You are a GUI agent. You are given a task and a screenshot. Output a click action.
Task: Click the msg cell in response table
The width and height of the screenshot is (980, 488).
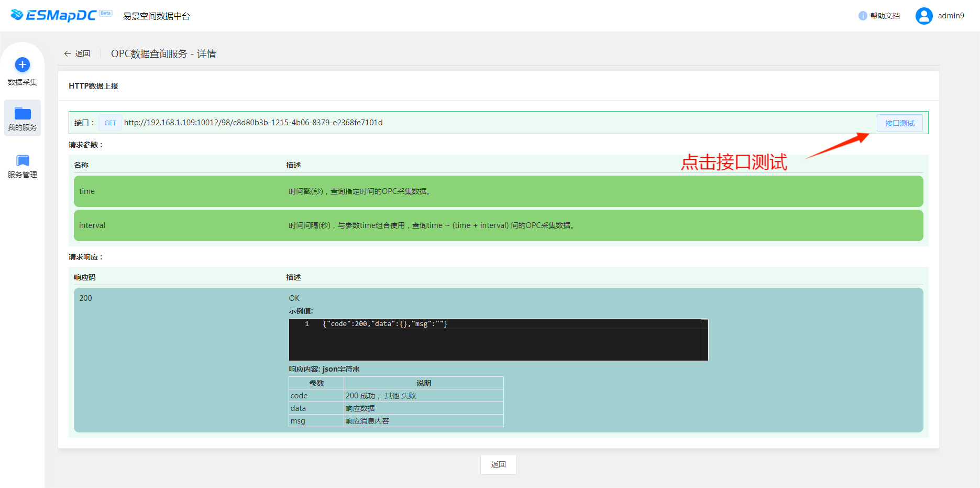[316, 421]
